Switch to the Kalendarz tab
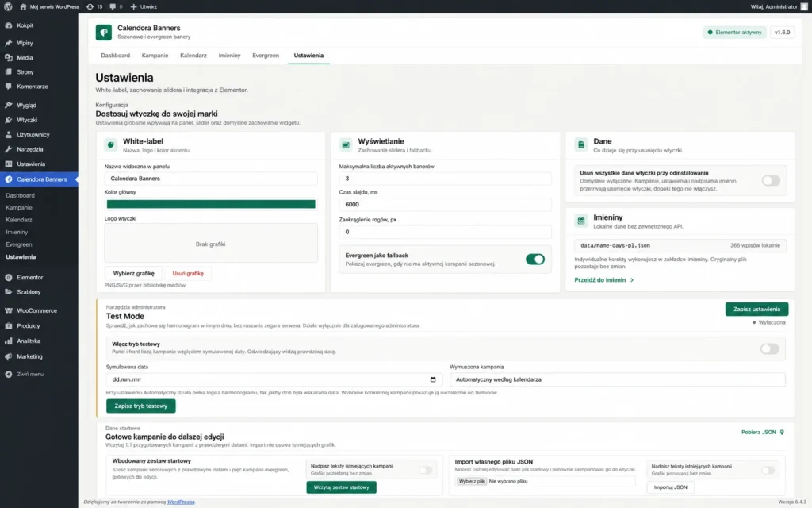The image size is (812, 508). (x=193, y=56)
